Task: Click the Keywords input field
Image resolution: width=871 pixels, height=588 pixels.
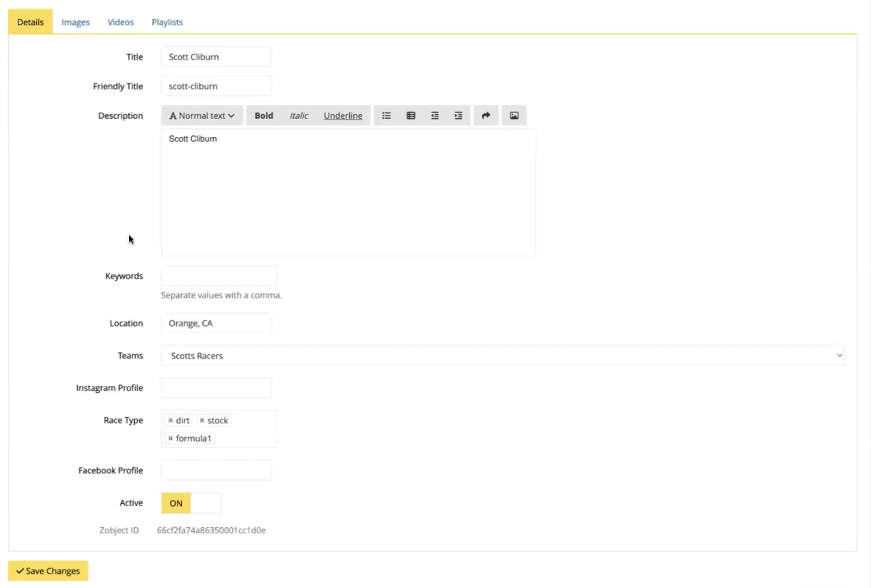Action: tap(219, 276)
